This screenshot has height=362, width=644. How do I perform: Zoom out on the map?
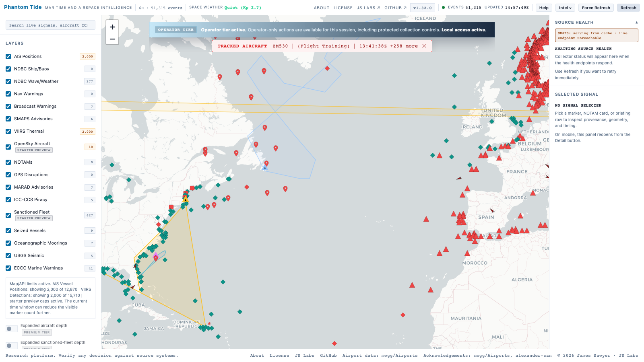tap(112, 39)
